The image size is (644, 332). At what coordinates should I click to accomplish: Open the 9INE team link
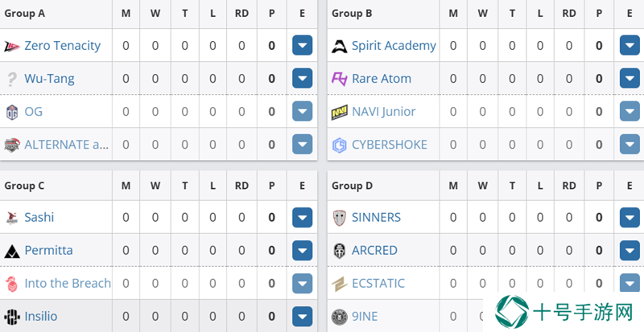pyautogui.click(x=365, y=317)
